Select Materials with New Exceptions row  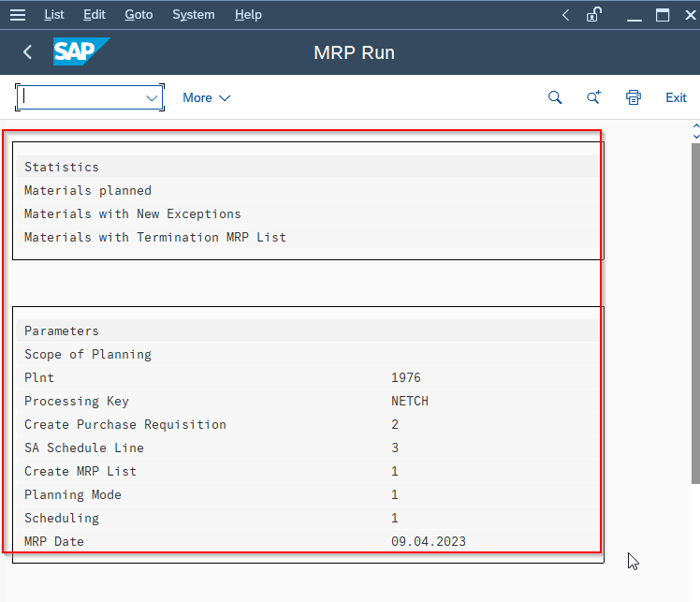coord(308,213)
